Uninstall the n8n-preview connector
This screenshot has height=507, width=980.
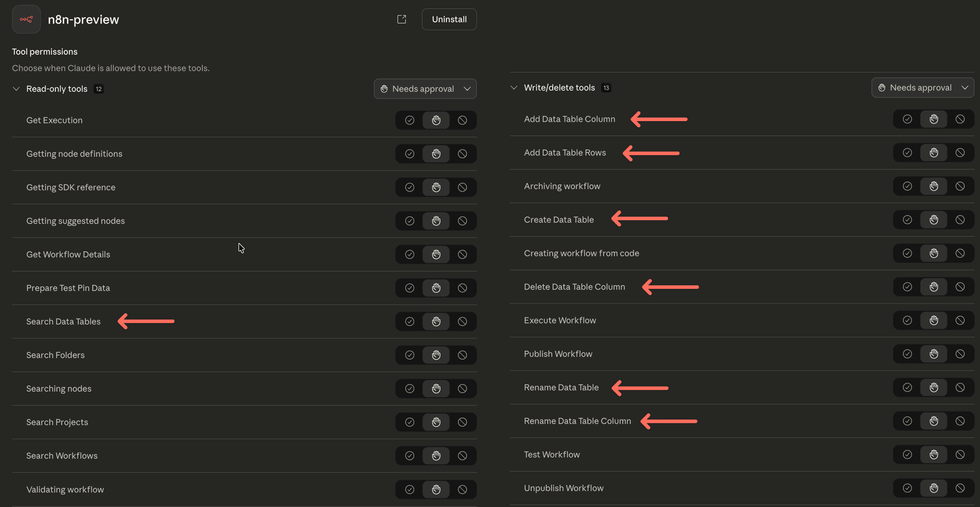tap(449, 19)
